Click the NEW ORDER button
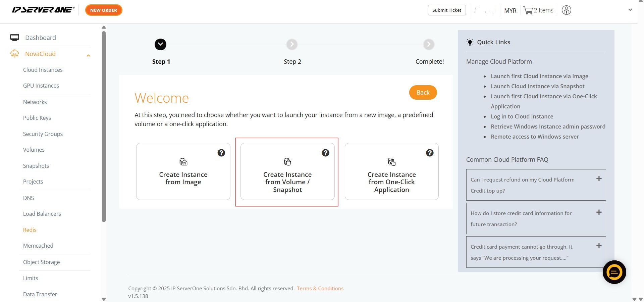Screen dimensions: 644x302 [x=104, y=10]
